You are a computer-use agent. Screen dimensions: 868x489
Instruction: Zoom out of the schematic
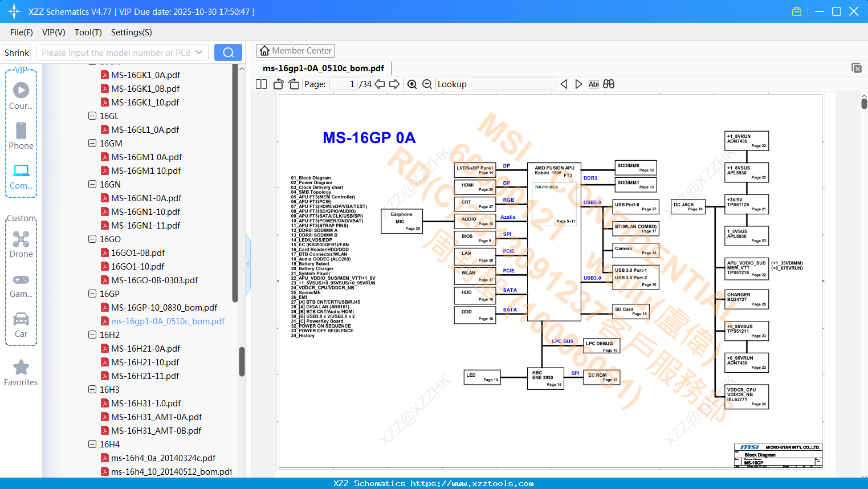point(427,84)
